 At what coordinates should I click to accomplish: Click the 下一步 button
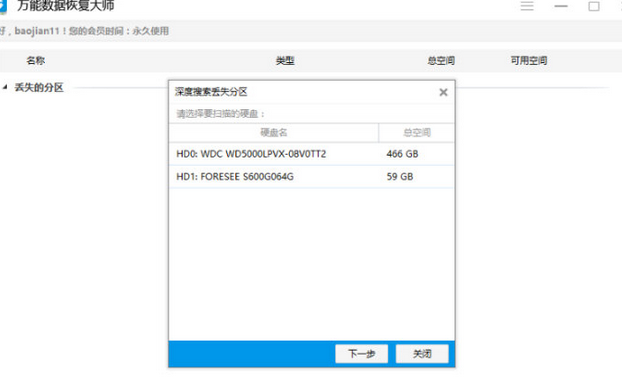(361, 353)
